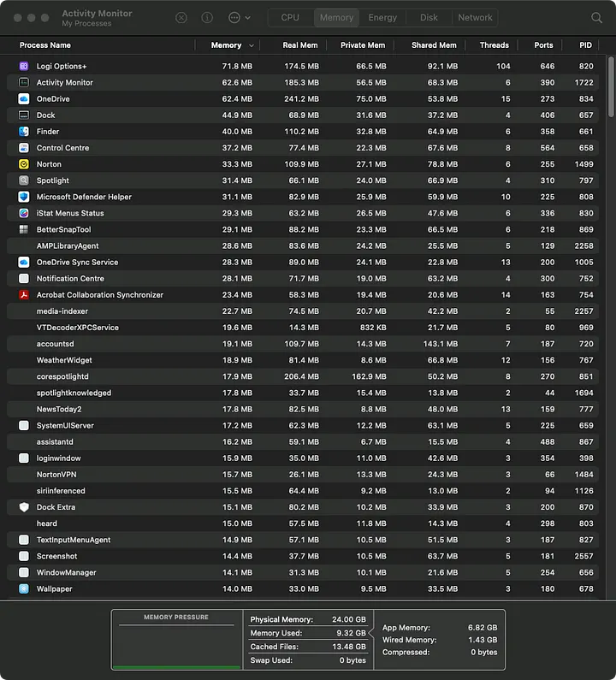Select the WeatherWidget process
Image resolution: width=616 pixels, height=680 pixels.
[x=303, y=360]
